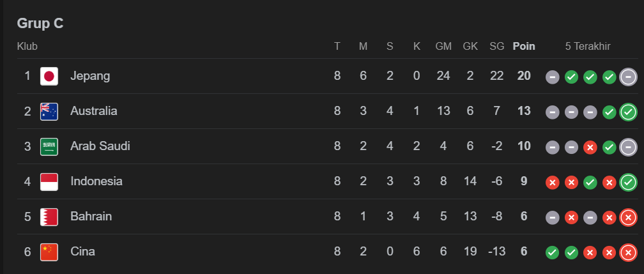The image size is (644, 274).
Task: Click the Klub column header
Action: click(x=27, y=46)
